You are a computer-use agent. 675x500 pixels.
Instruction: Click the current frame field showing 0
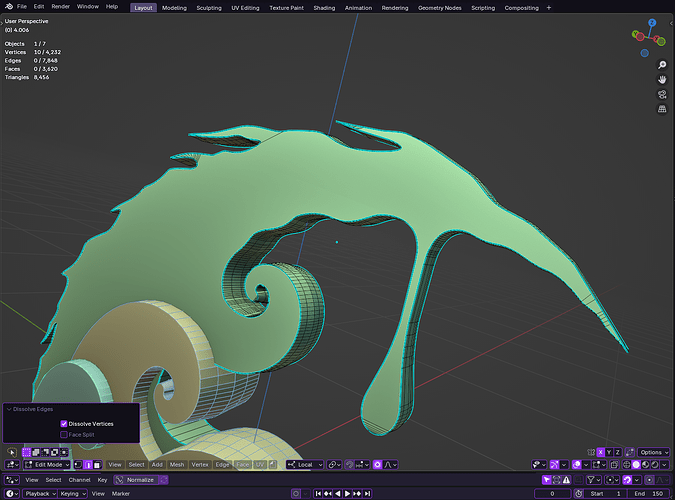tap(552, 494)
